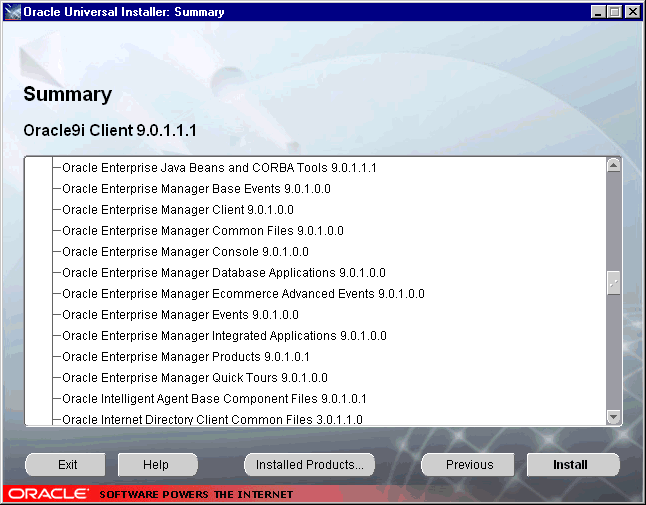The width and height of the screenshot is (646, 505).
Task: Click the scroll up arrow in summary list
Action: pyautogui.click(x=613, y=165)
